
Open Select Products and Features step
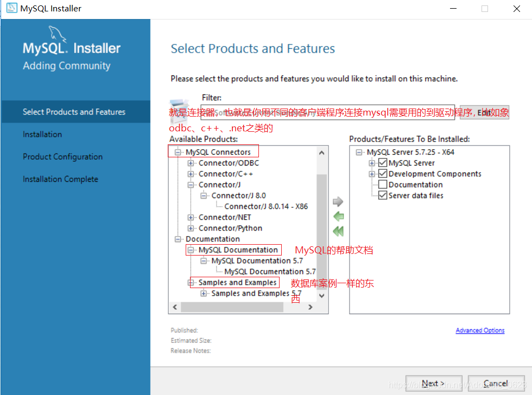click(76, 112)
